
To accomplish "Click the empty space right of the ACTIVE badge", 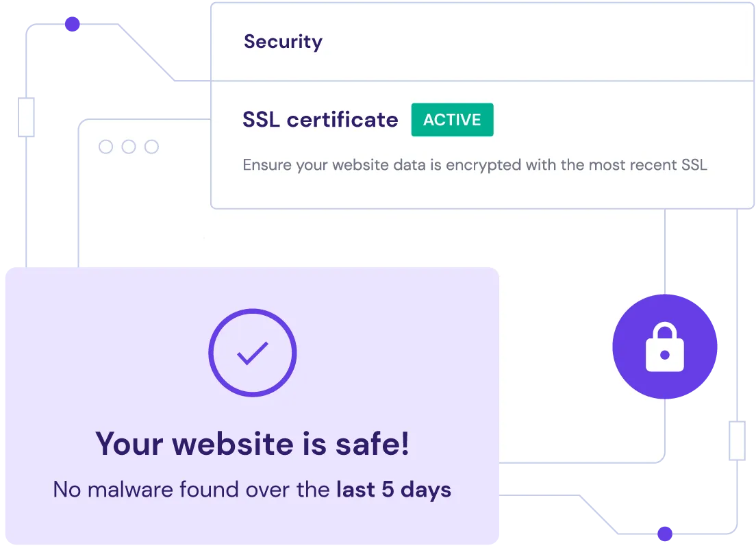I will click(616, 120).
